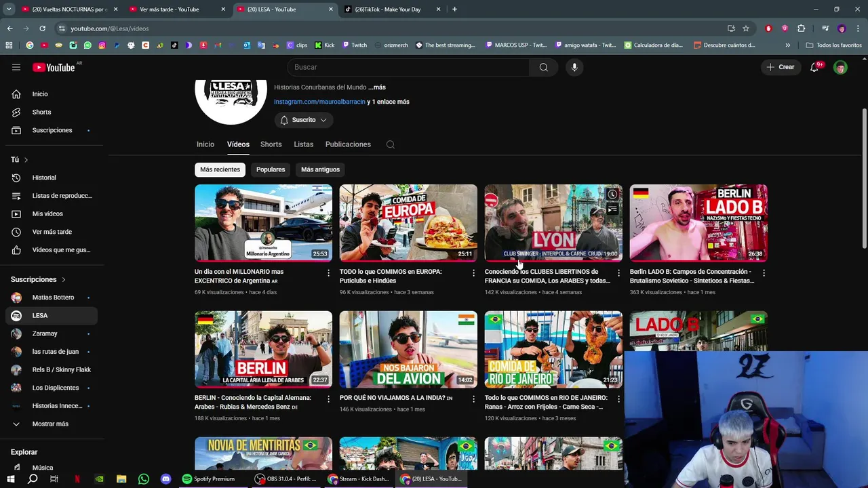Open options for BERLIN Capital Alemana video
The height and width of the screenshot is (488, 868).
[328, 399]
